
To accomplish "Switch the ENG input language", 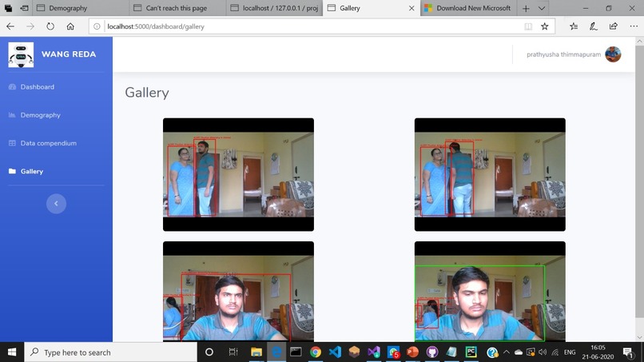I will (x=570, y=352).
